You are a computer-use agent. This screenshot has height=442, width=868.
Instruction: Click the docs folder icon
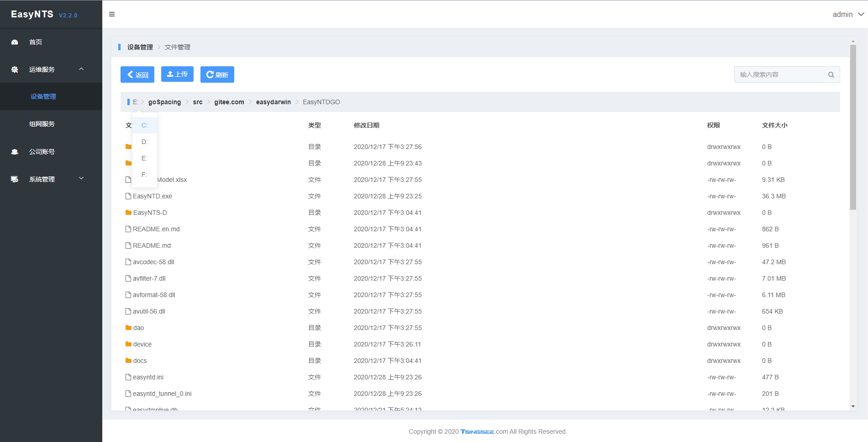128,361
